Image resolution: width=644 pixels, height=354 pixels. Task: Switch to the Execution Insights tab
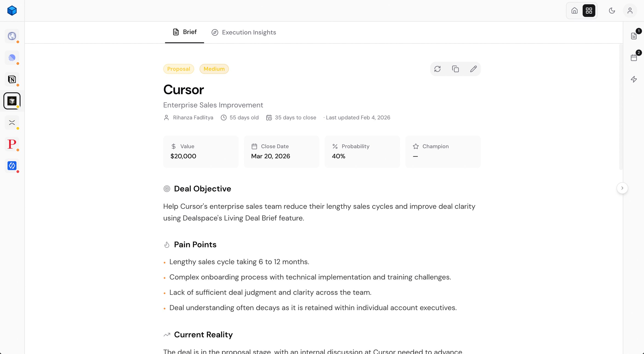[x=244, y=32]
